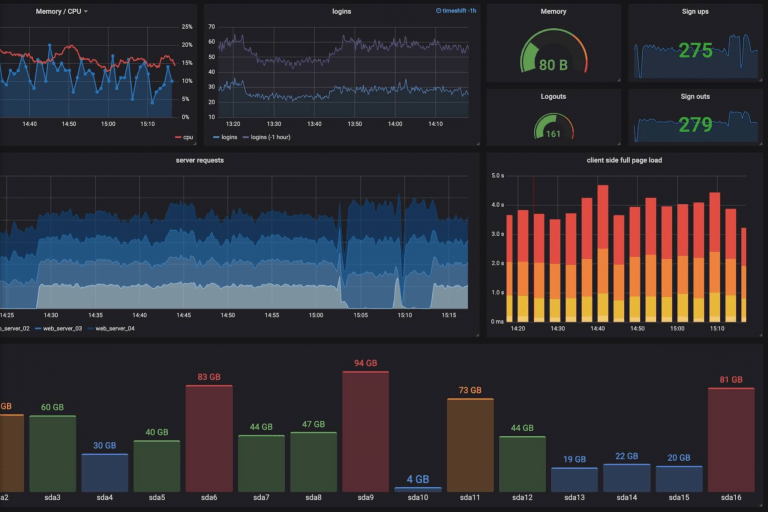This screenshot has height=512, width=768.
Task: Select the '83 GB' value label
Action: [x=209, y=377]
